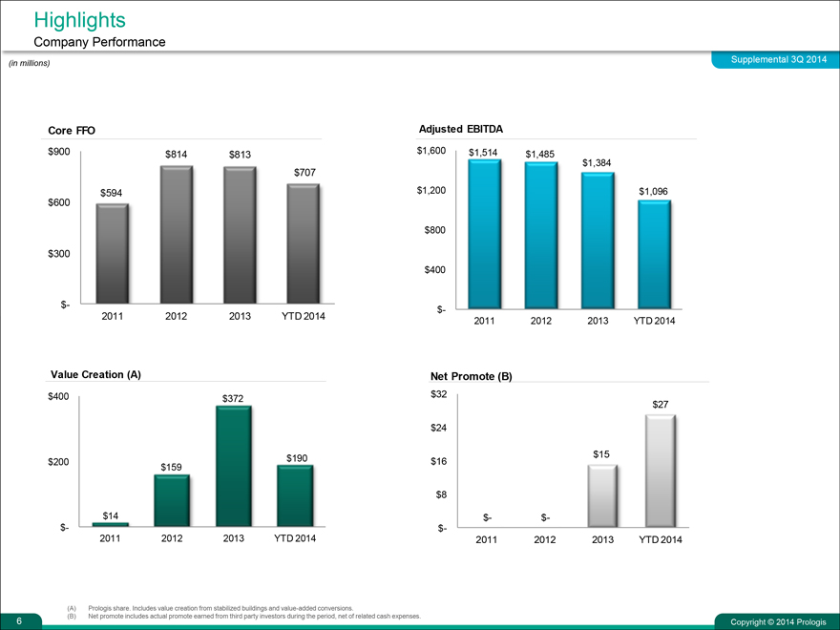Click the $159 Value Creation data label
The height and width of the screenshot is (630, 840).
172,466
